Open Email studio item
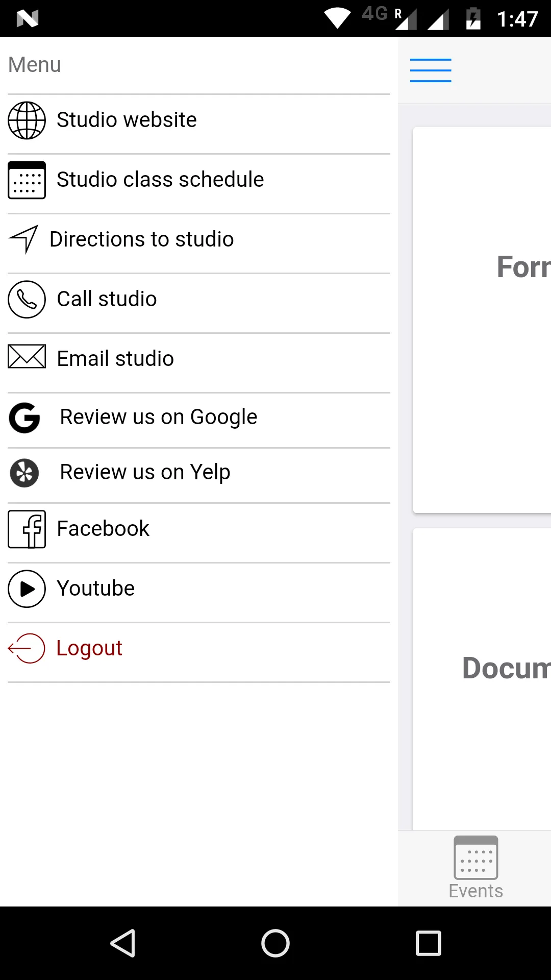The width and height of the screenshot is (551, 980). click(199, 363)
